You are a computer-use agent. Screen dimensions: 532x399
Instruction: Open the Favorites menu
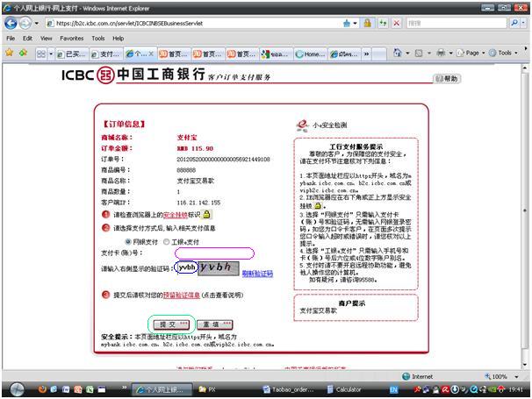coord(72,39)
